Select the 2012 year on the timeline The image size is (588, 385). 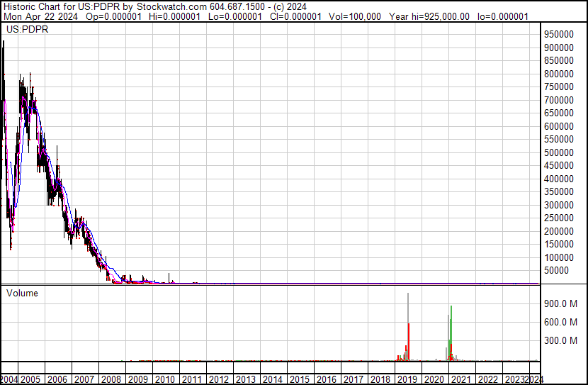pyautogui.click(x=219, y=380)
